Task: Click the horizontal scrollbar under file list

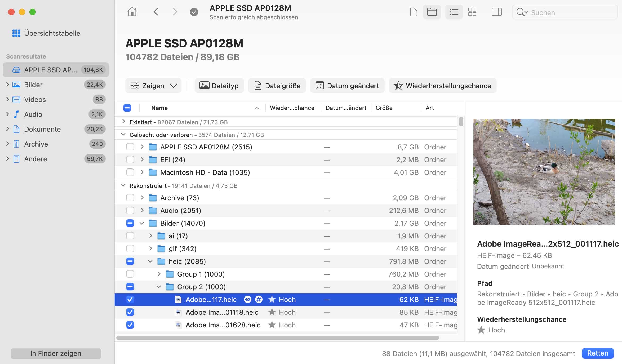Action: tap(277, 338)
